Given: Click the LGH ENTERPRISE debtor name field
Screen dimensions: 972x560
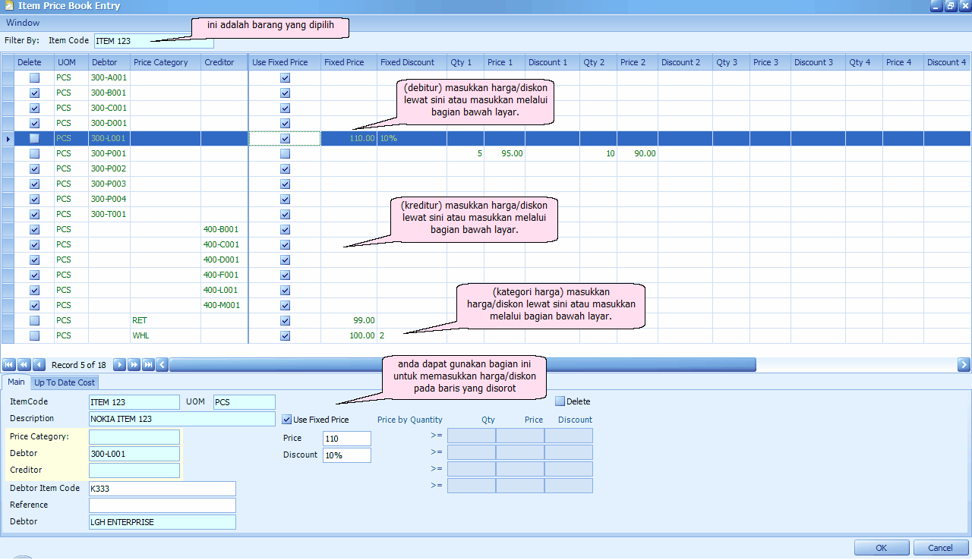Looking at the screenshot, I should [162, 522].
